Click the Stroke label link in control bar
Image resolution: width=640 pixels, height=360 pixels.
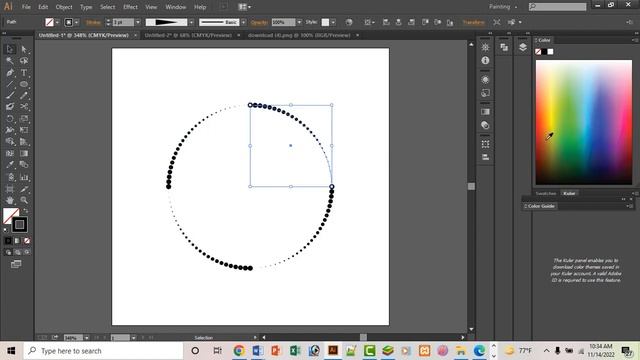coord(93,22)
